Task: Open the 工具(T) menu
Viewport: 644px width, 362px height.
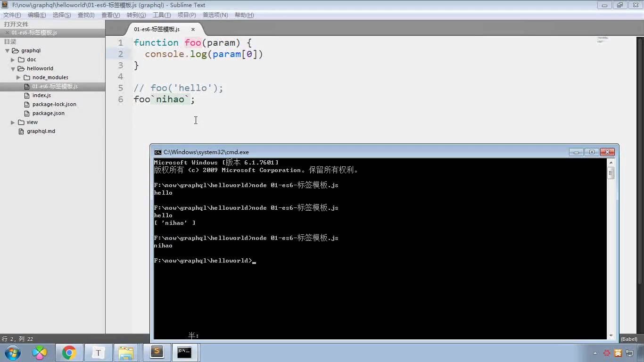Action: (x=162, y=15)
